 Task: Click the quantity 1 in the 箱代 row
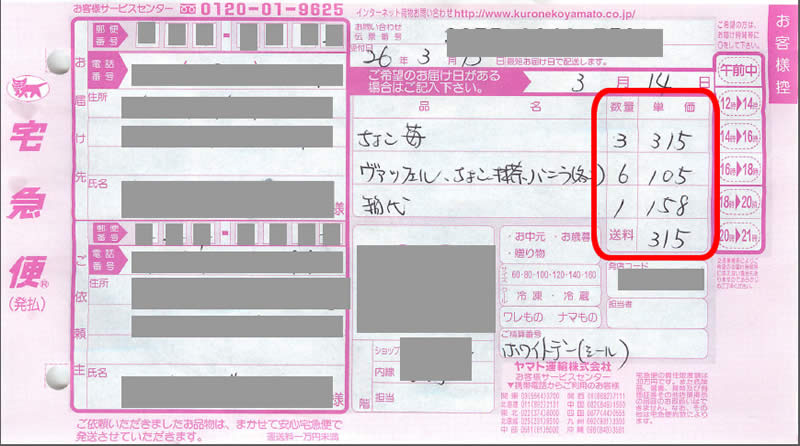click(619, 207)
